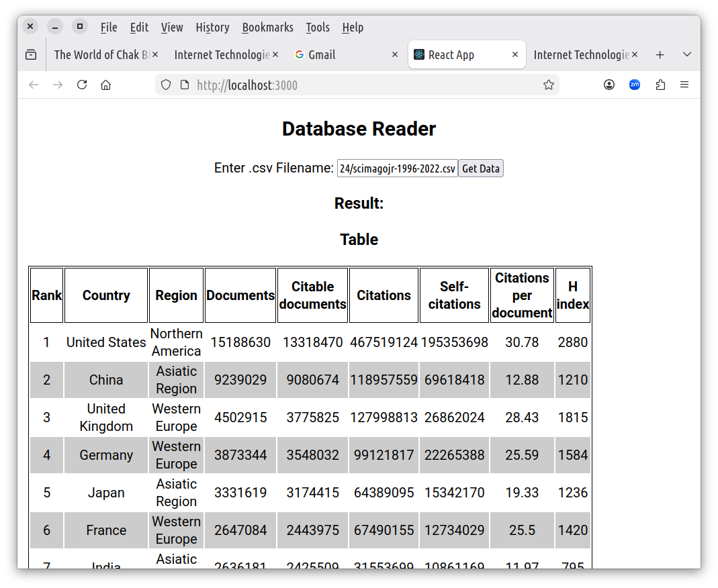The width and height of the screenshot is (718, 588).
Task: Open the Firefox hamburger application menu
Action: [x=684, y=85]
